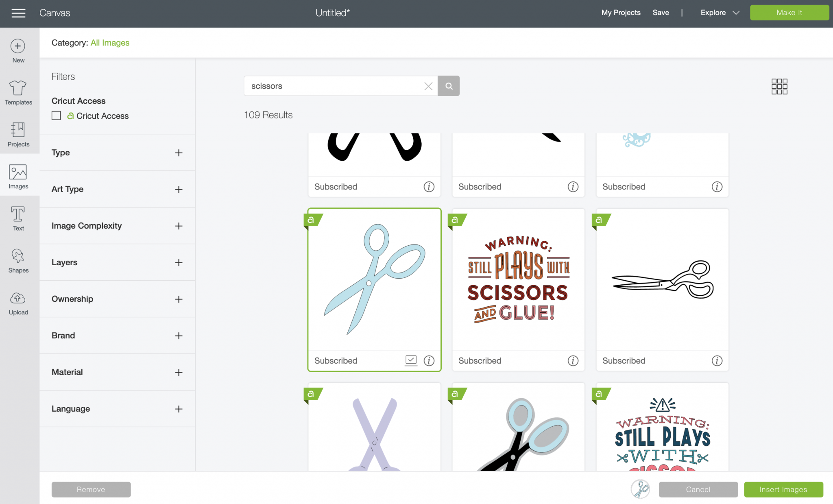Click Insert Images button
Image resolution: width=833 pixels, height=504 pixels.
(783, 489)
